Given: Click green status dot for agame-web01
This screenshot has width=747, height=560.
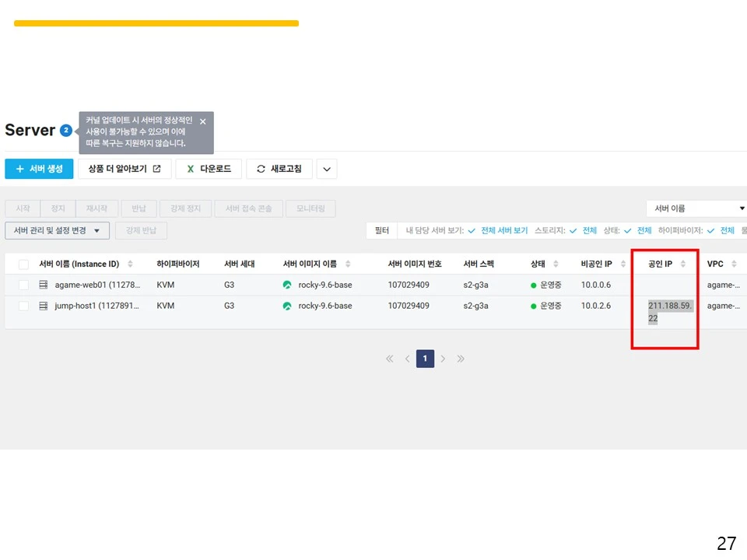Looking at the screenshot, I should [x=534, y=285].
